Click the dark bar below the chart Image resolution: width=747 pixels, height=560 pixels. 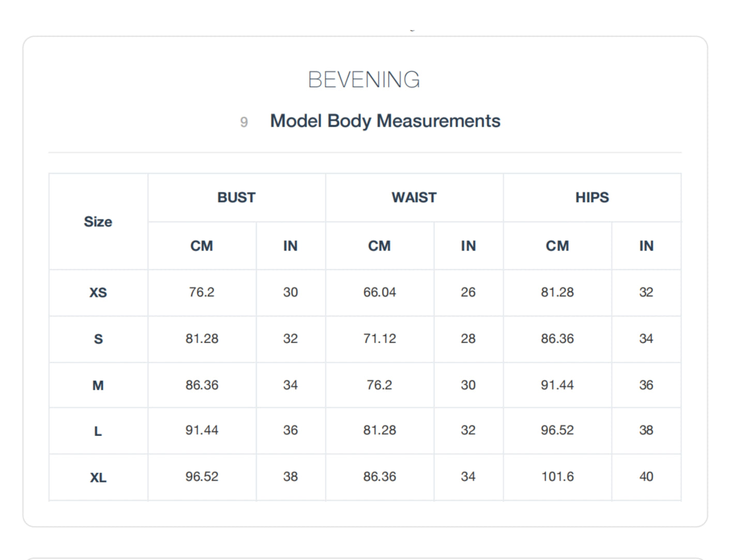click(373, 558)
